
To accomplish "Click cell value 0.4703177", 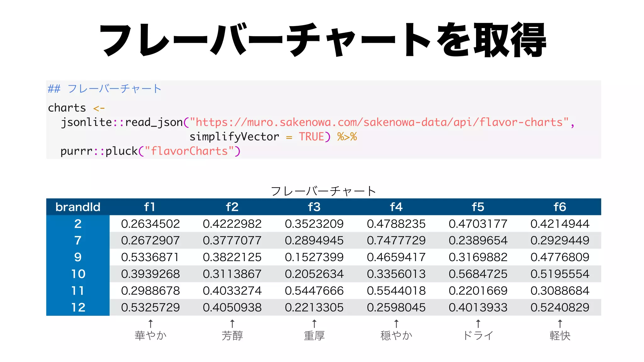I will [478, 224].
